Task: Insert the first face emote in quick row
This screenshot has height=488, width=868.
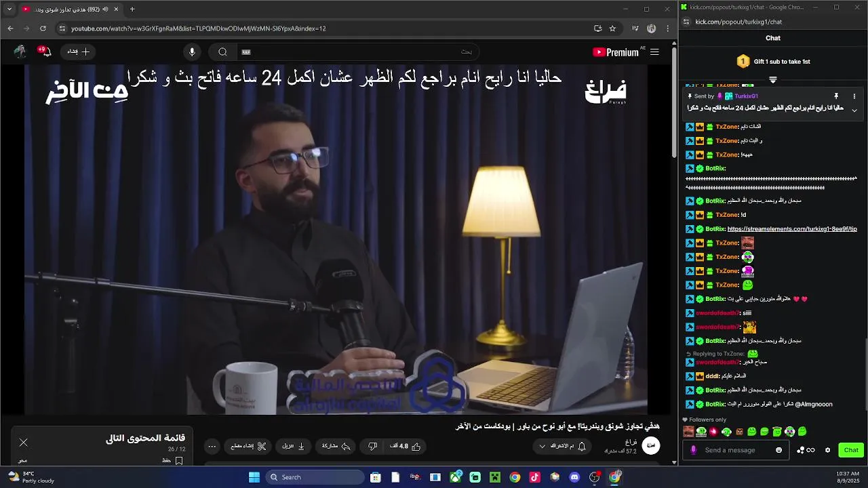Action: tap(688, 431)
